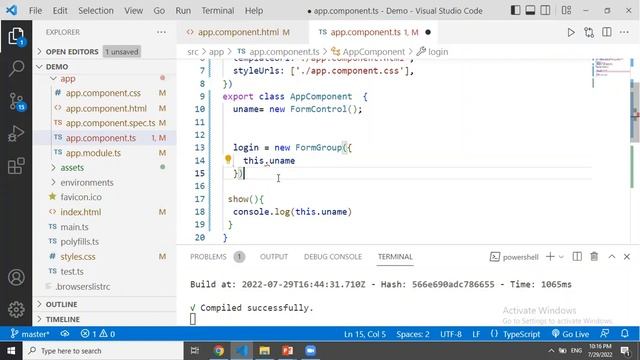Close the terminal panel
640x360 pixels.
(627, 257)
